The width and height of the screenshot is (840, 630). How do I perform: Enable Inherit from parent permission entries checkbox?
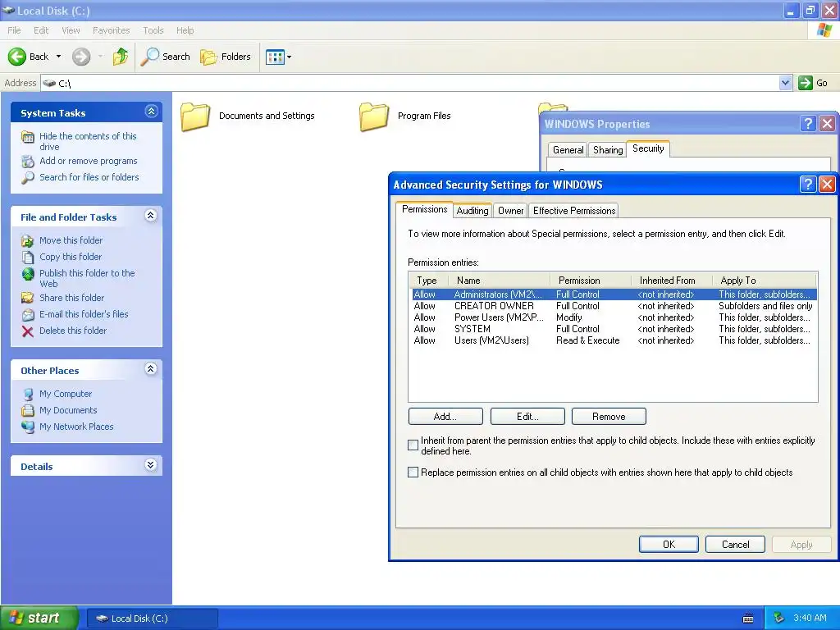413,445
